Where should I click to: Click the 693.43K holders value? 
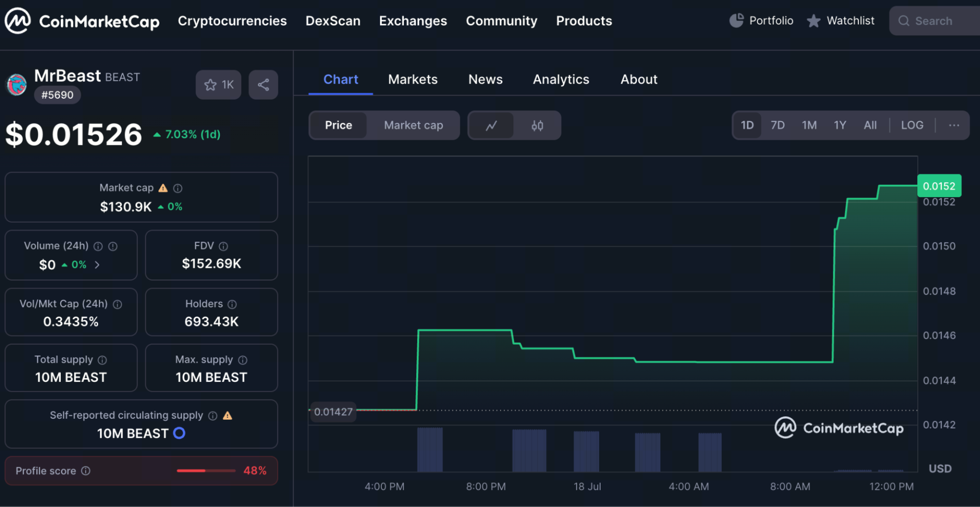211,322
